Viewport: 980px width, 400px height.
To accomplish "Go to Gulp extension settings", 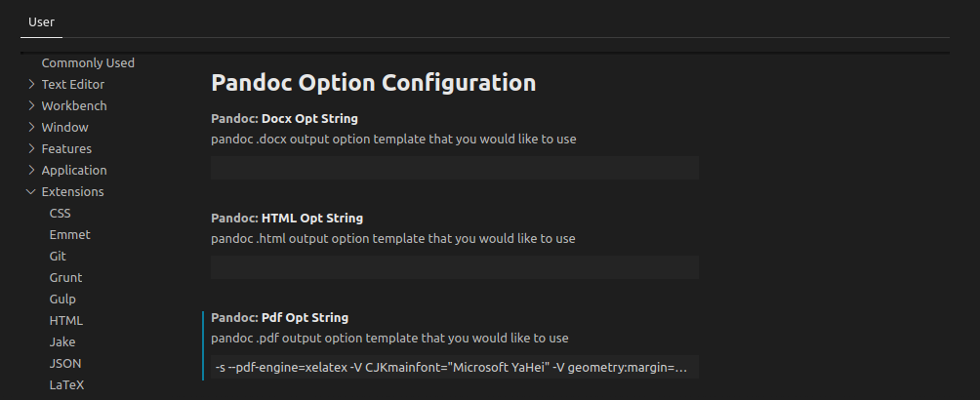I will coord(62,299).
